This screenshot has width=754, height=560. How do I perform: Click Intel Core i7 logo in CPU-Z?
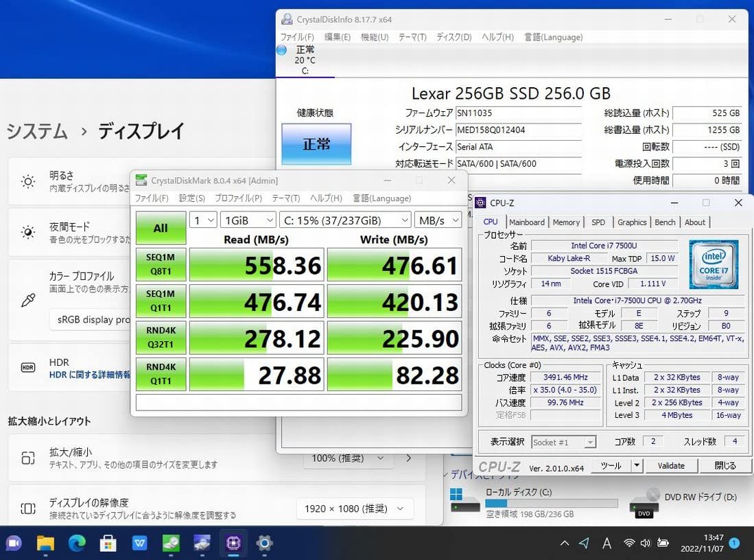[714, 264]
